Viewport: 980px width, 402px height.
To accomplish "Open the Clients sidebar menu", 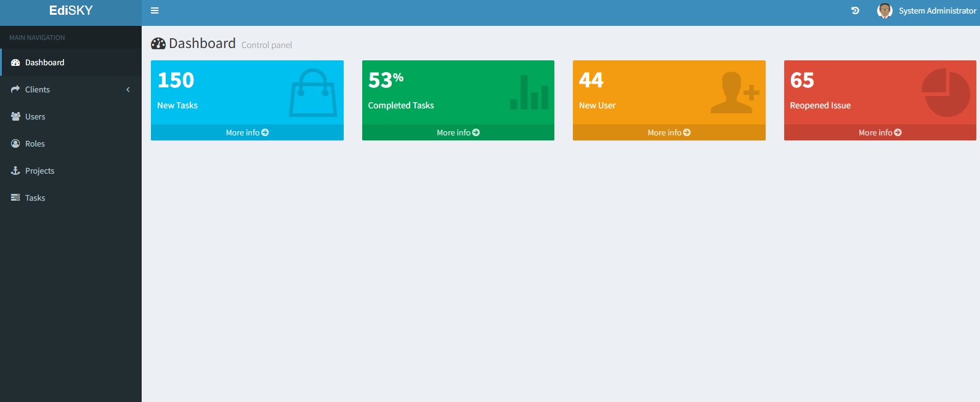I will coord(38,89).
